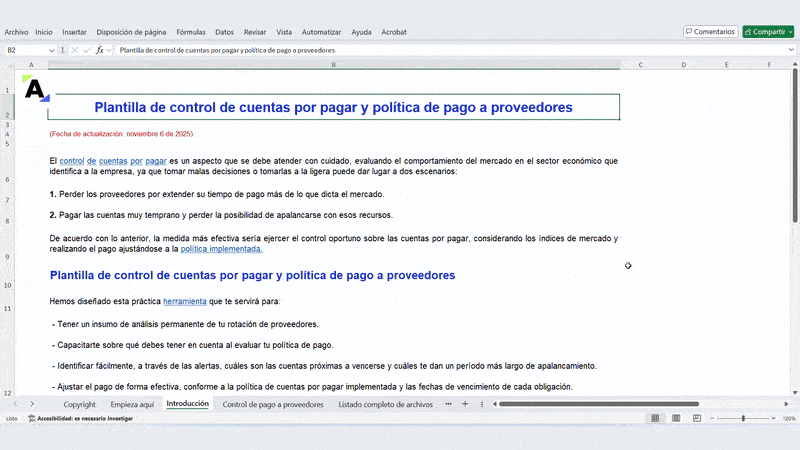The image size is (800, 450).
Task: Adjust the zoom slider in status bar
Action: tap(744, 418)
